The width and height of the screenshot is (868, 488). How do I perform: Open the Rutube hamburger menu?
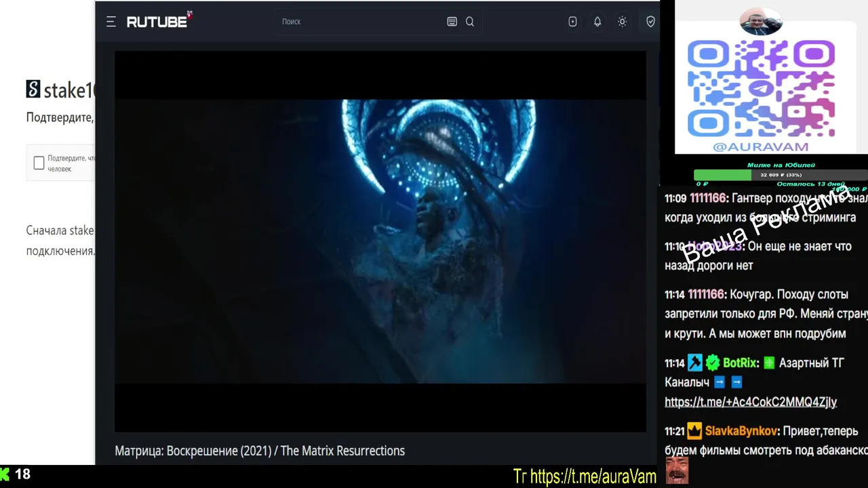[x=111, y=22]
